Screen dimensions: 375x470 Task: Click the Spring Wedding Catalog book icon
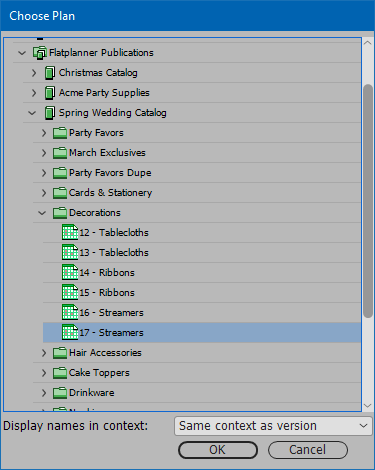[x=50, y=113]
